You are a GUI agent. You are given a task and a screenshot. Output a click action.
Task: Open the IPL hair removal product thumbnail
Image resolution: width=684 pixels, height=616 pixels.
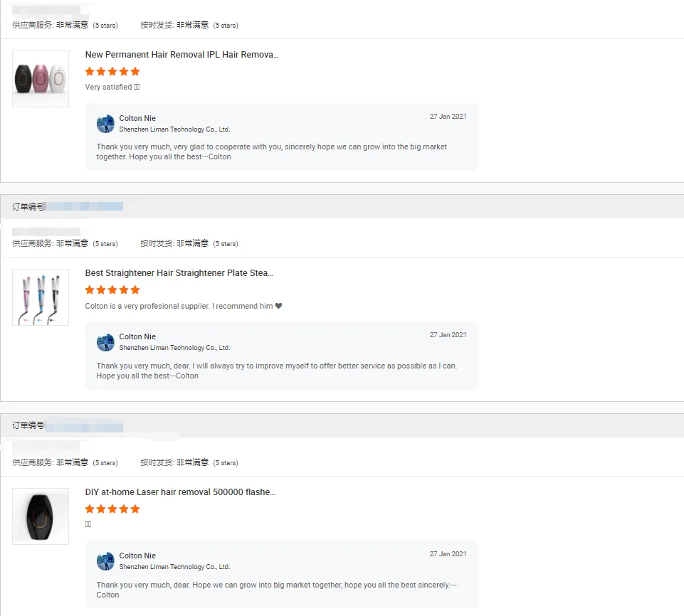(x=41, y=79)
